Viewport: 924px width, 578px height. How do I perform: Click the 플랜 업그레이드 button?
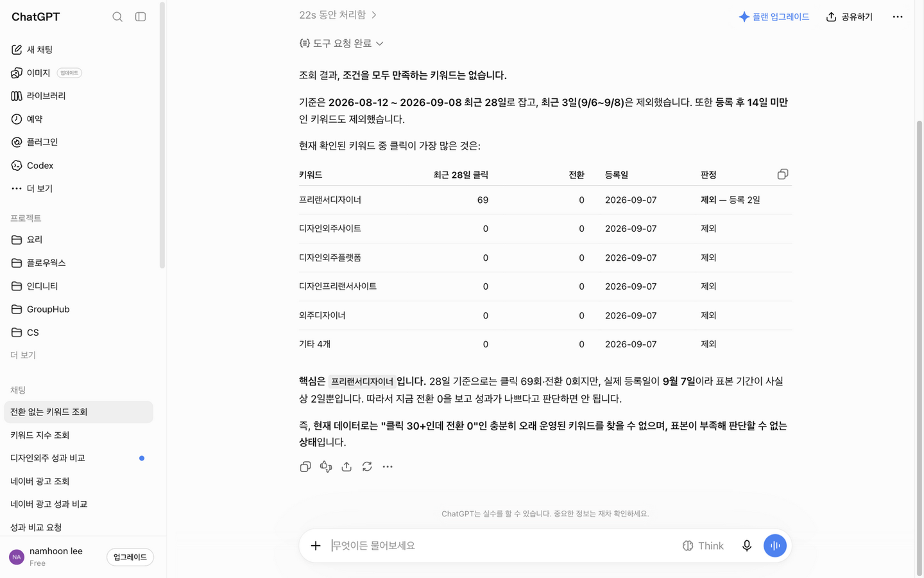774,17
